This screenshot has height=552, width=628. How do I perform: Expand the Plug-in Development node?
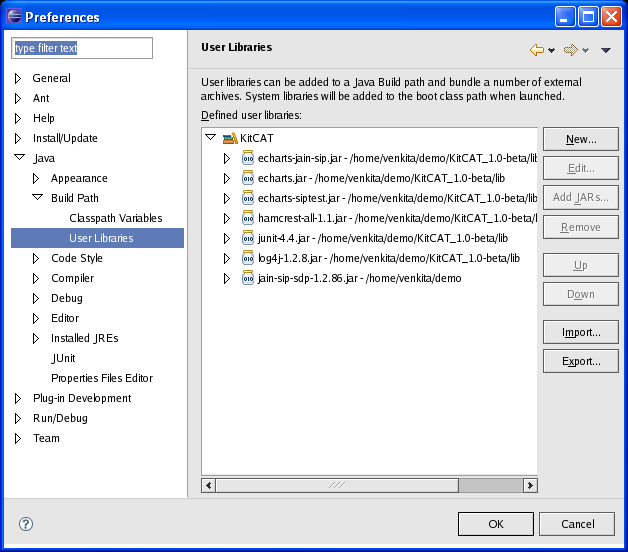(x=18, y=398)
